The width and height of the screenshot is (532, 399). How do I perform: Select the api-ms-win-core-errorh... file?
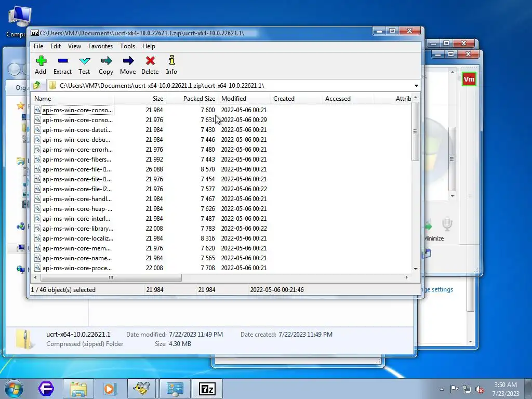pyautogui.click(x=78, y=149)
